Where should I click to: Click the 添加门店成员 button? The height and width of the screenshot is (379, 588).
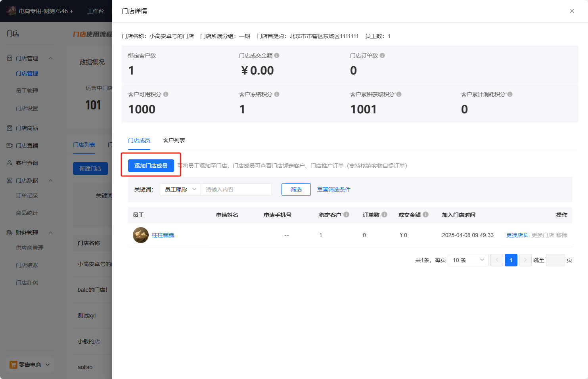tap(151, 166)
